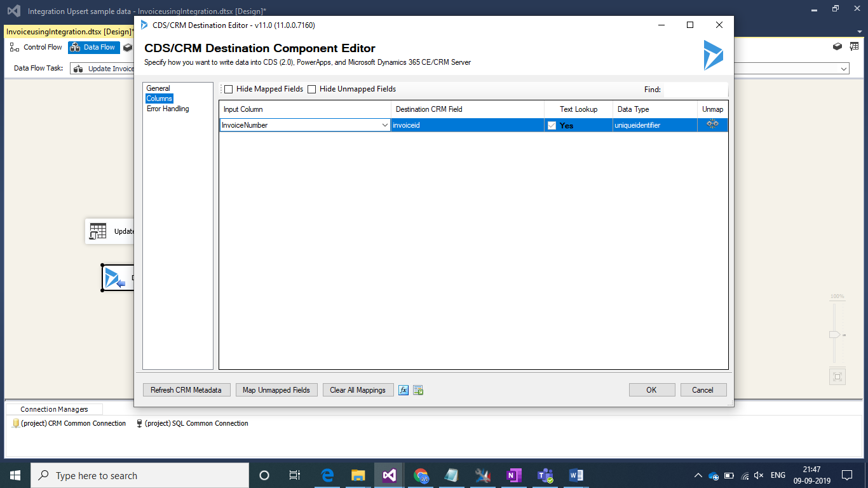Enable Hide Unmapped Fields checkbox
Image resolution: width=868 pixels, height=488 pixels.
[312, 89]
